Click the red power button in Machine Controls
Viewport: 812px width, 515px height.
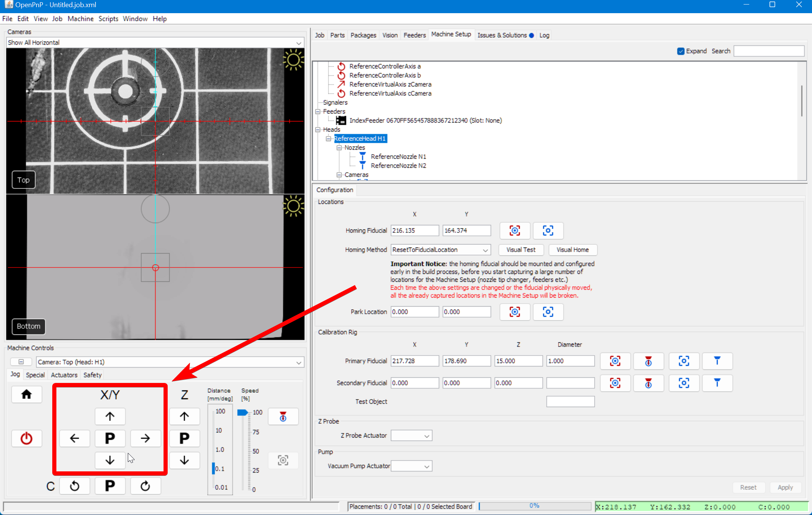27,438
